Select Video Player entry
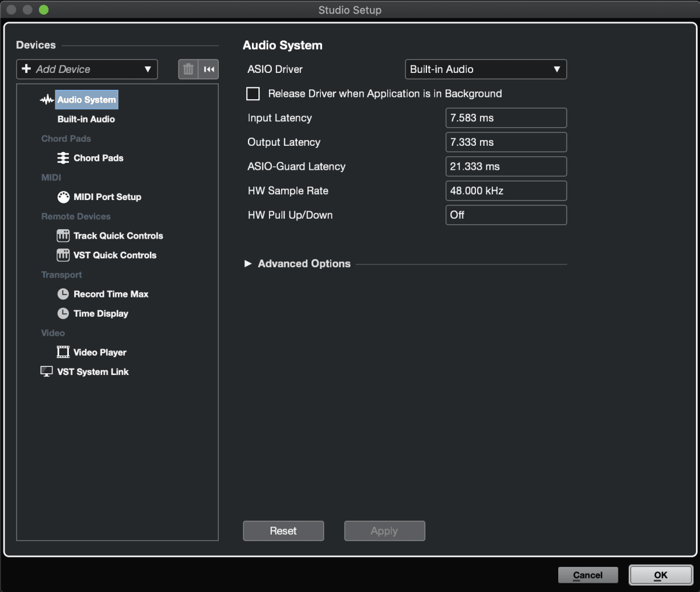Image resolution: width=700 pixels, height=592 pixels. pyautogui.click(x=100, y=352)
